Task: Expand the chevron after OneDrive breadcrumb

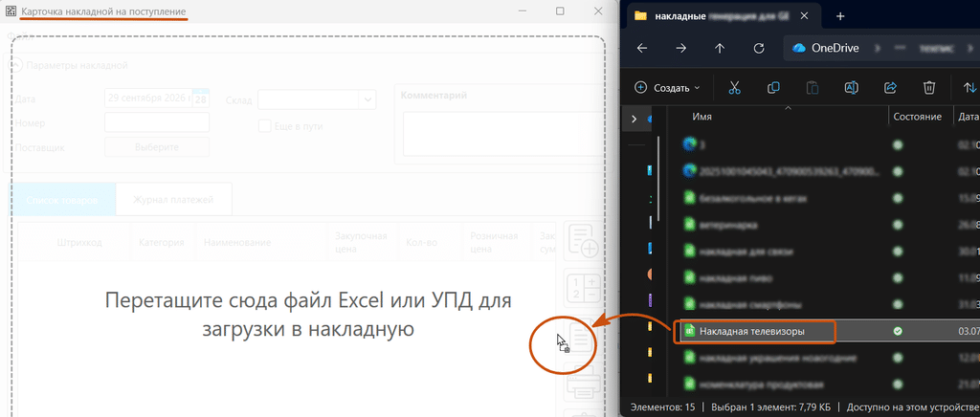Action: click(x=879, y=48)
